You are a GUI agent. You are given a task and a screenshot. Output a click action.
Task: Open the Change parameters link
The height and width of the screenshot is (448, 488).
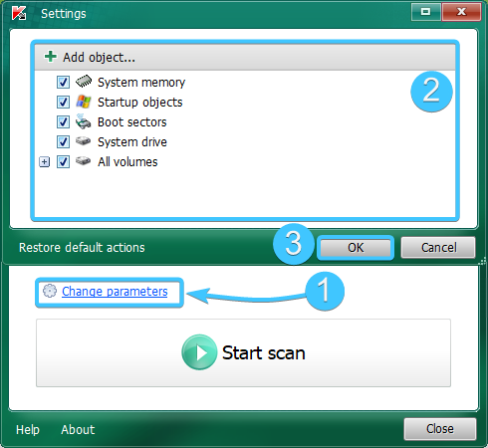tap(115, 292)
